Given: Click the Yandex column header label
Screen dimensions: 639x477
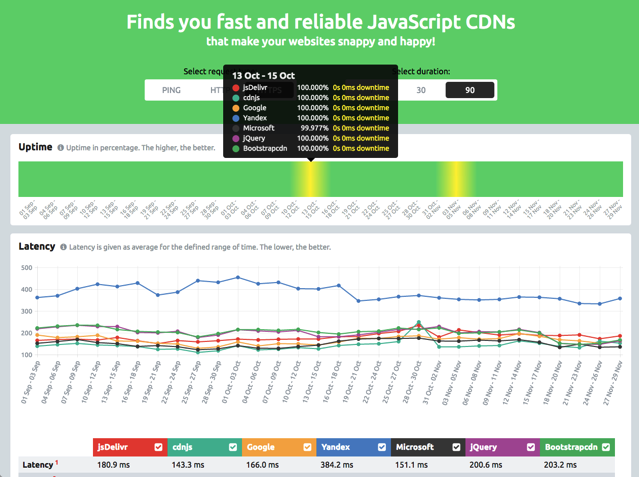Looking at the screenshot, I should pyautogui.click(x=337, y=447).
